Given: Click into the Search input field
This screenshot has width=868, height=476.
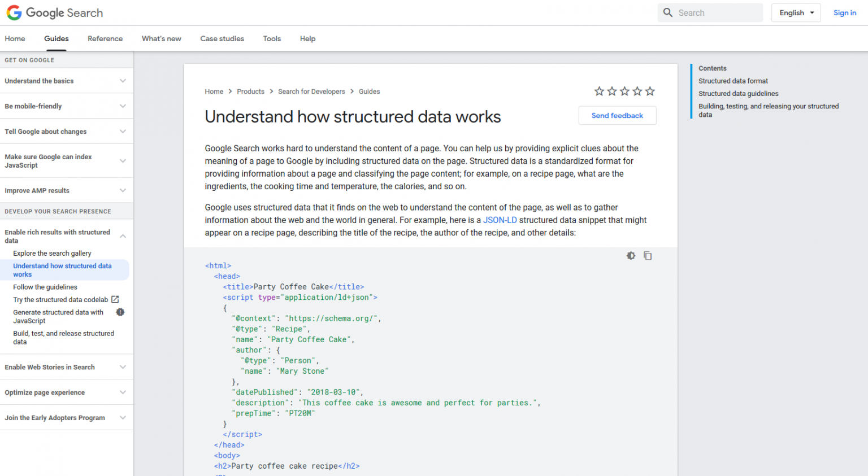Looking at the screenshot, I should 718,12.
